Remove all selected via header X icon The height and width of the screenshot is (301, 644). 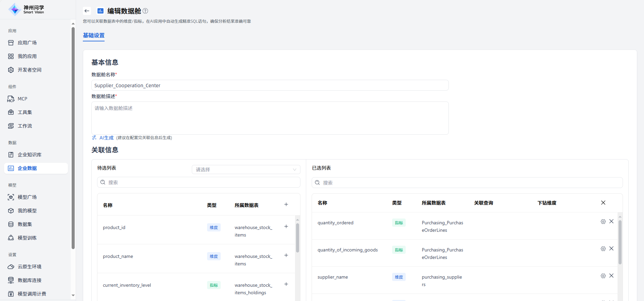click(x=603, y=203)
